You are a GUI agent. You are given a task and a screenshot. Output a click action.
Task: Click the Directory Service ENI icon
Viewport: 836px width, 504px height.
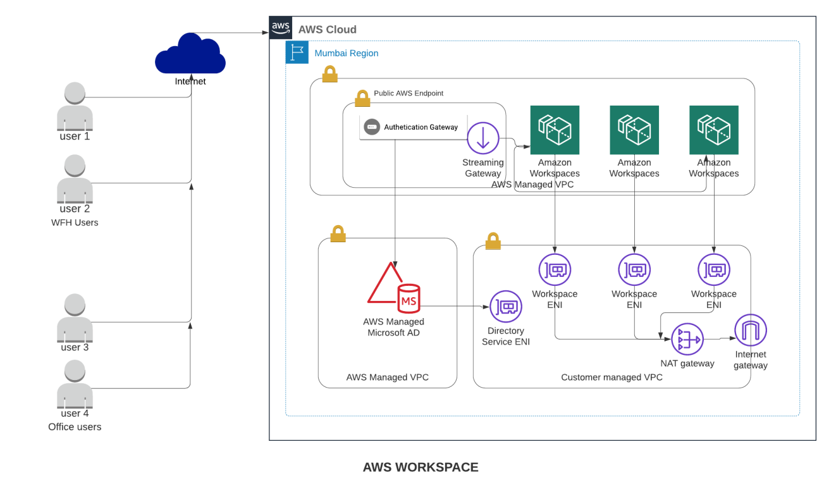(x=506, y=307)
